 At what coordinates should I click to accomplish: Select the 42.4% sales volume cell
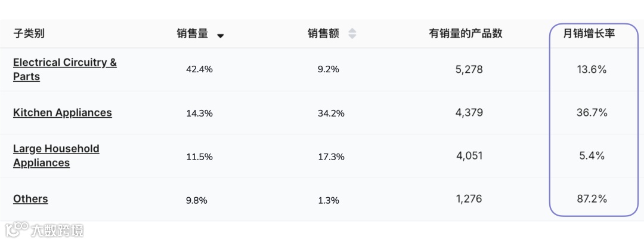coord(199,69)
